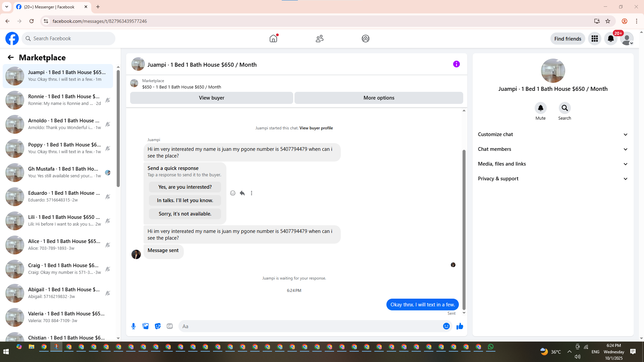Image resolution: width=644 pixels, height=362 pixels.
Task: Open more options for quick response message
Action: click(x=252, y=193)
